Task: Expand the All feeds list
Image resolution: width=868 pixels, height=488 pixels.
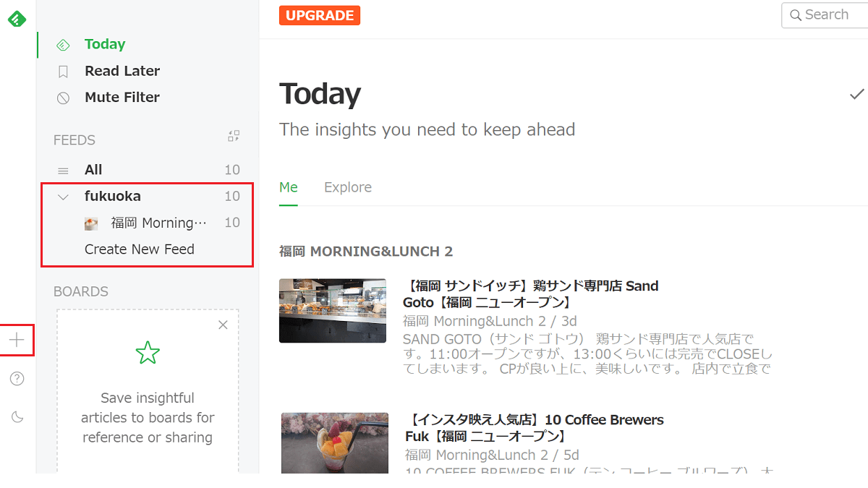Action: 93,169
